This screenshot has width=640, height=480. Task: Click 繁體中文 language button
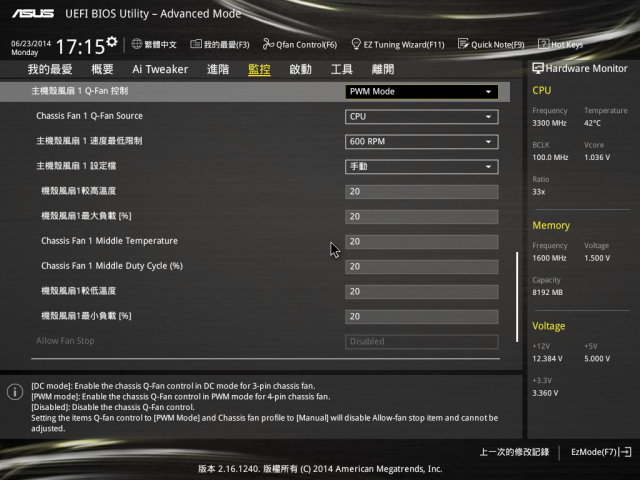click(x=160, y=44)
